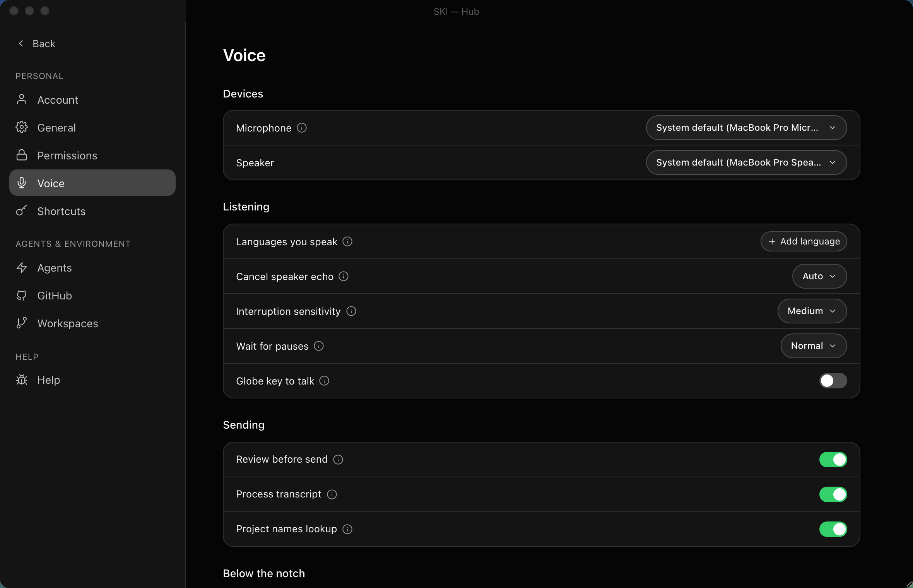This screenshot has height=588, width=913.
Task: Click the Below the notch heading
Action: 264,573
